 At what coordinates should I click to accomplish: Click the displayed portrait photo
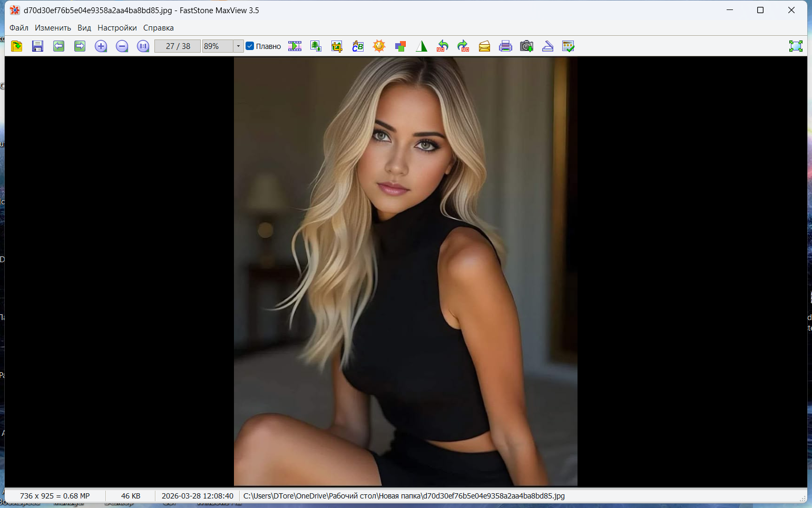coord(405,271)
